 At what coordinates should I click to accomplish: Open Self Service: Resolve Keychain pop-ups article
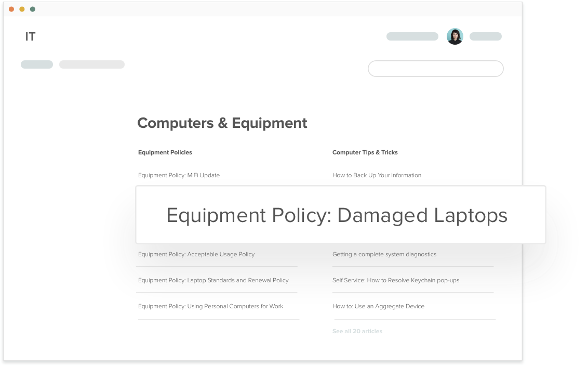(x=396, y=280)
